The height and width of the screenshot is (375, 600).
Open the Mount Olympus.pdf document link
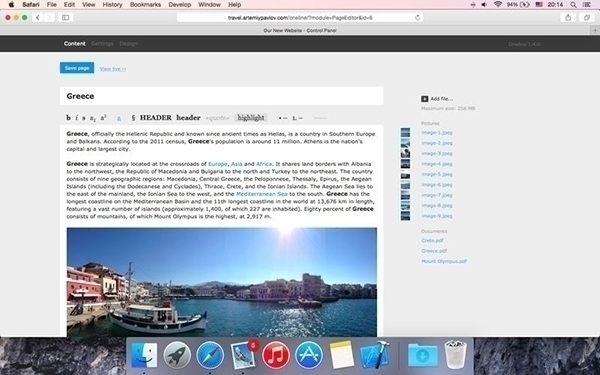coord(444,261)
